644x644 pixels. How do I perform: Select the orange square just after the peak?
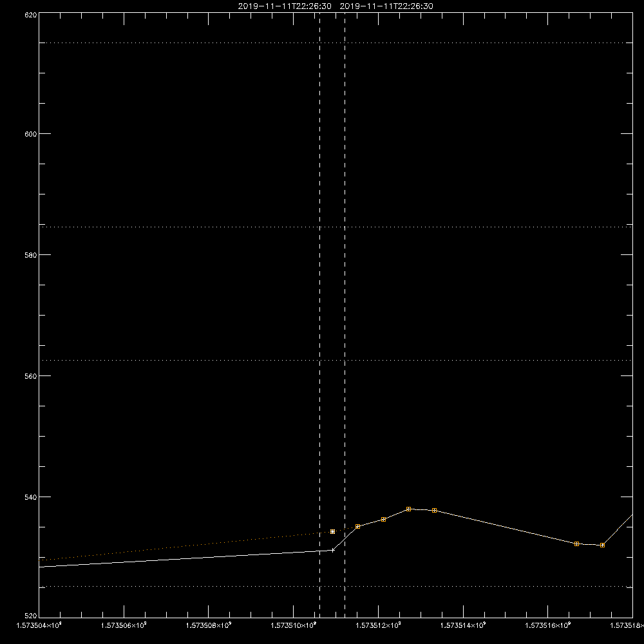[x=434, y=511]
